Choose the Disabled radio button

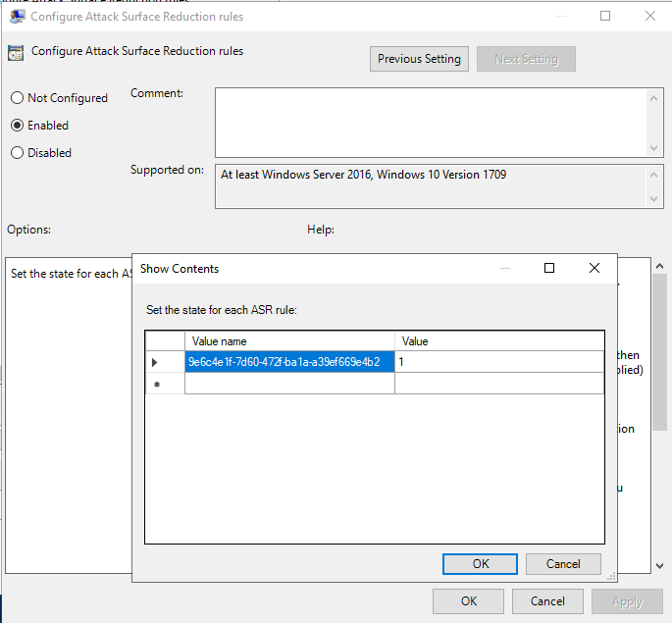tap(17, 153)
